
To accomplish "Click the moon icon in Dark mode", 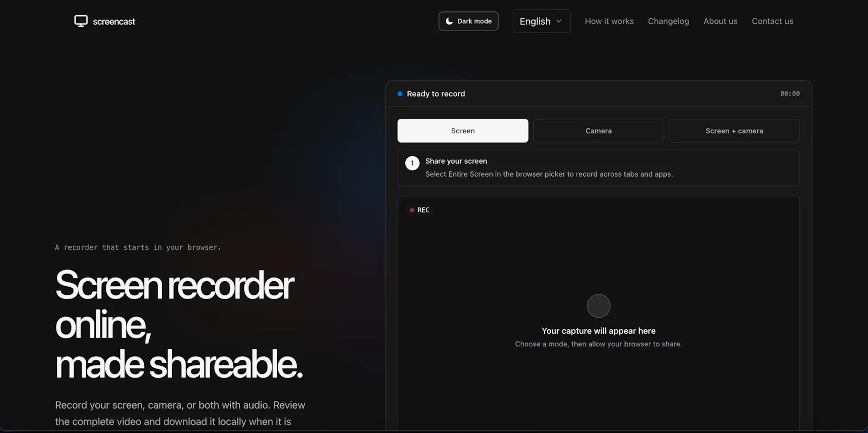I will tap(449, 21).
